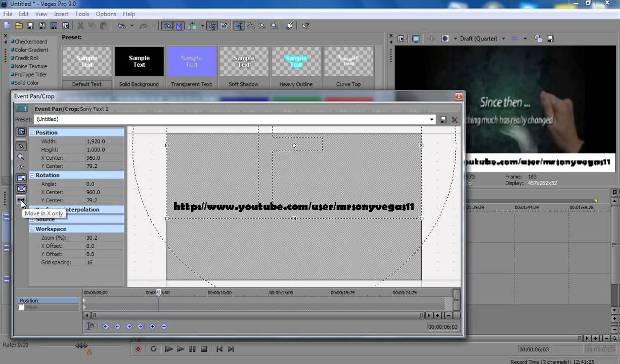The width and height of the screenshot is (620, 364).
Task: Open the Undo history dropdown arrow
Action: coord(131,26)
